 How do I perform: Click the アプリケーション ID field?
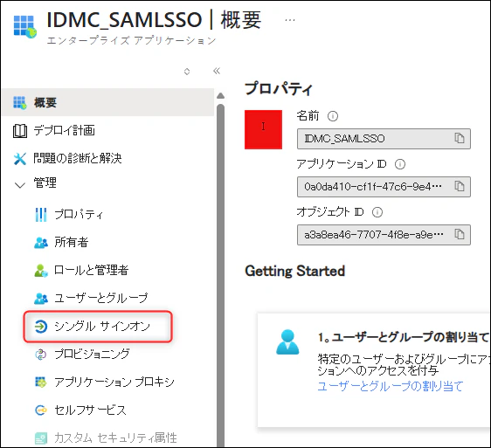click(x=384, y=187)
